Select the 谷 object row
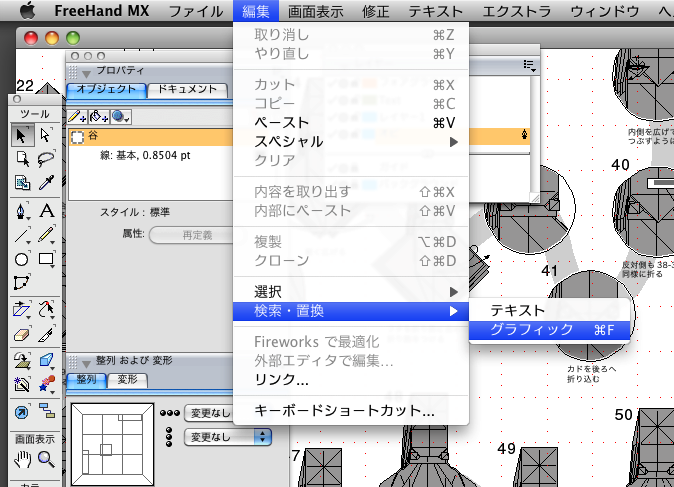This screenshot has width=674, height=487. 151,137
